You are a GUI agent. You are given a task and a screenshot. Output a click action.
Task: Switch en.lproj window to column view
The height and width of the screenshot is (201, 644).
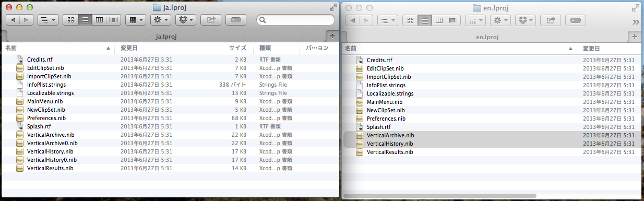pos(439,20)
